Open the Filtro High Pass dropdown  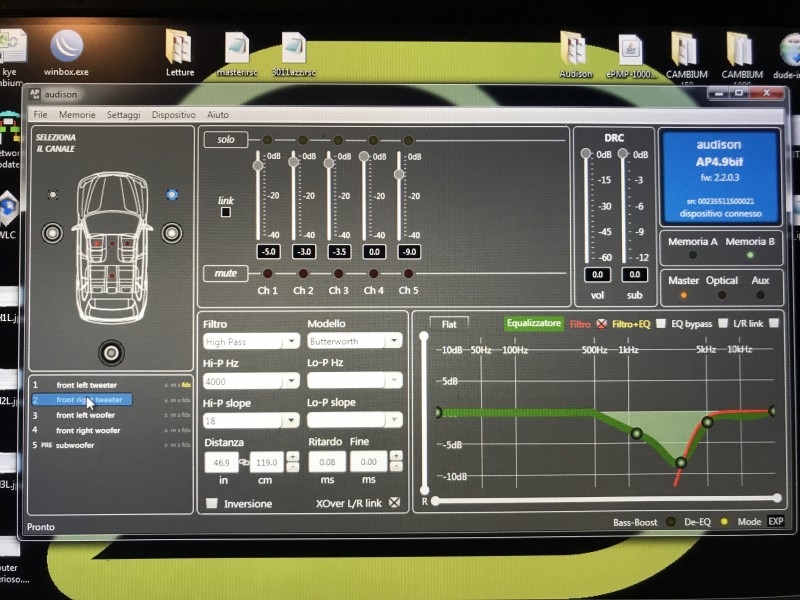click(x=252, y=341)
